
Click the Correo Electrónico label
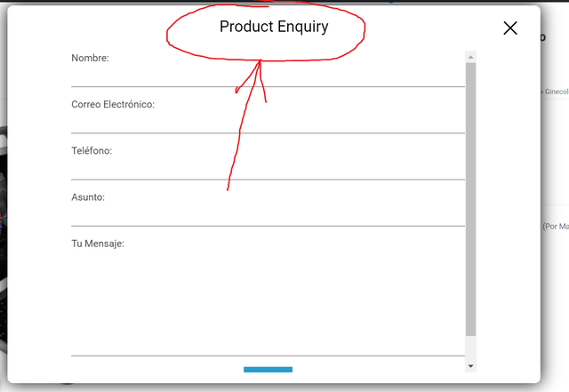pos(113,105)
